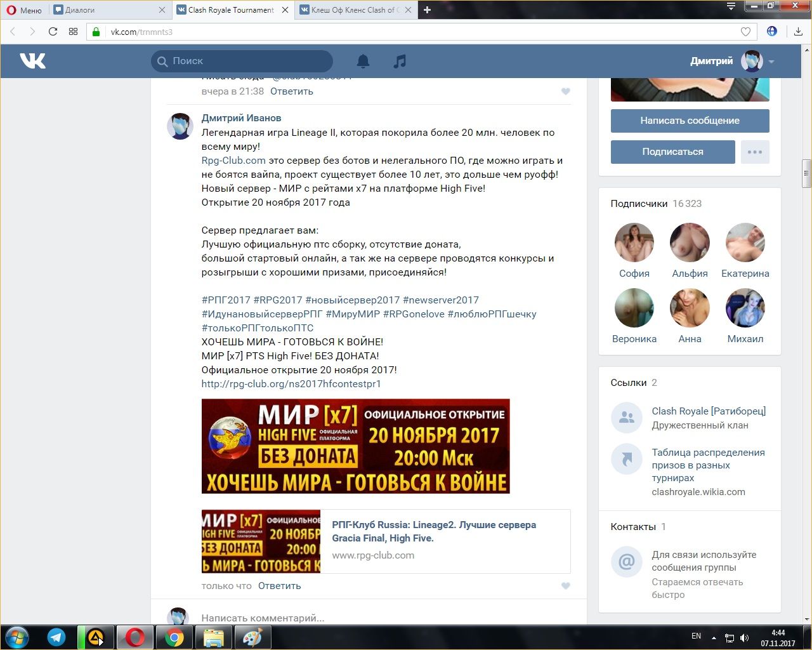Open the "Подписчики" subscribers list header
812x650 pixels.
pyautogui.click(x=656, y=204)
